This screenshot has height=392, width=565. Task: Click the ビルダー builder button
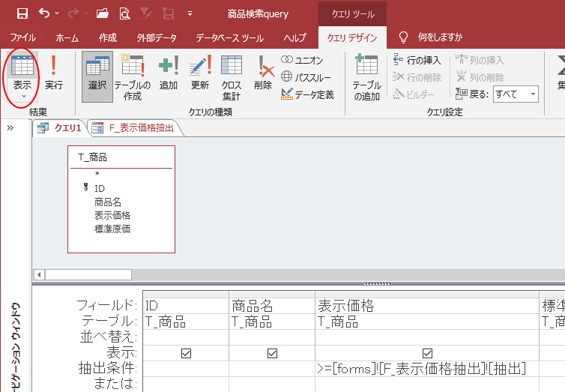(x=414, y=94)
